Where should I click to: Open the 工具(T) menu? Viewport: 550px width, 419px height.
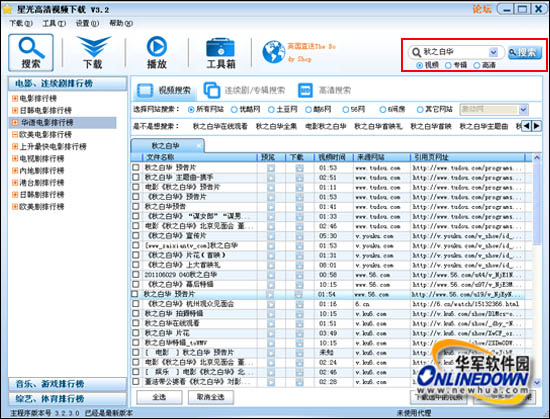click(54, 23)
